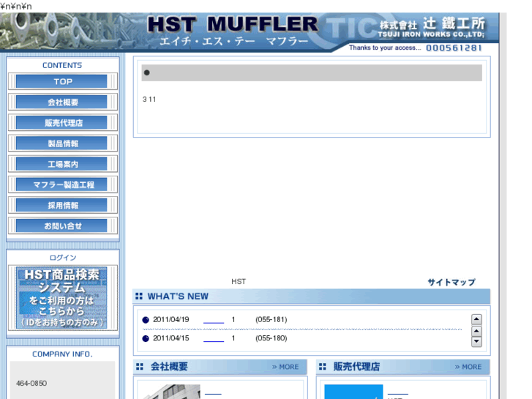Select 製品情報 in the contents menu
The image size is (532, 399).
point(63,143)
